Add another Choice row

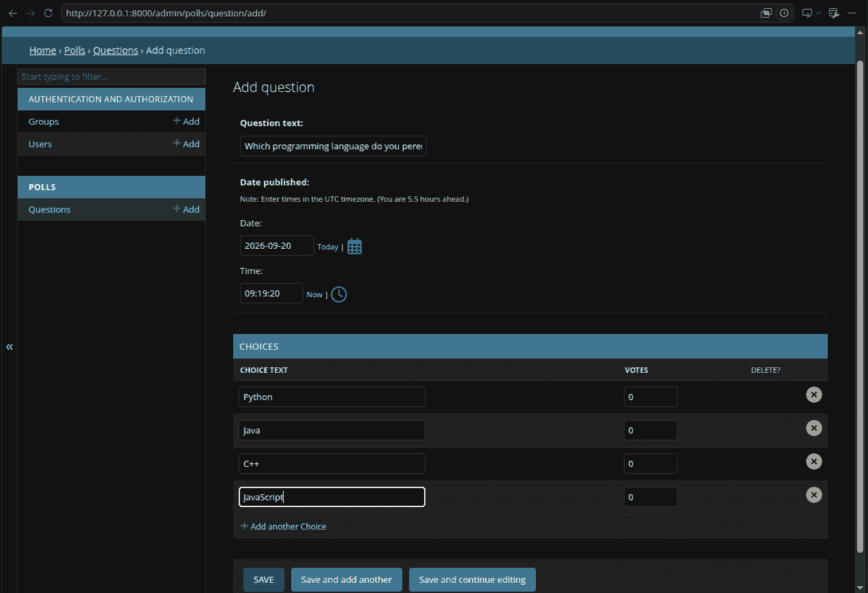click(284, 526)
